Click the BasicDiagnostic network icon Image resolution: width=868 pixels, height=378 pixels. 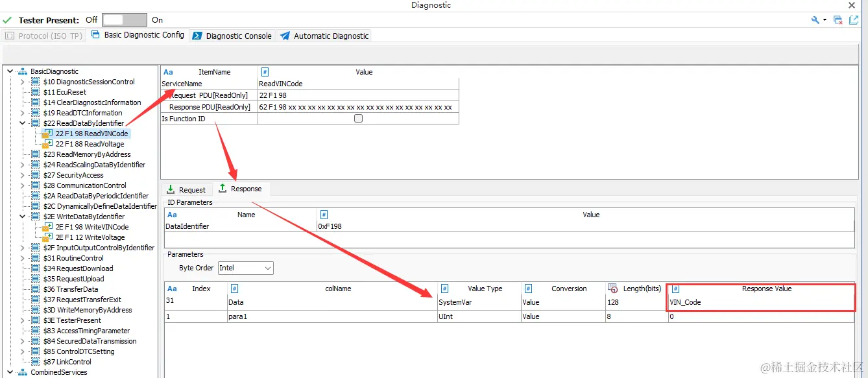[22, 71]
